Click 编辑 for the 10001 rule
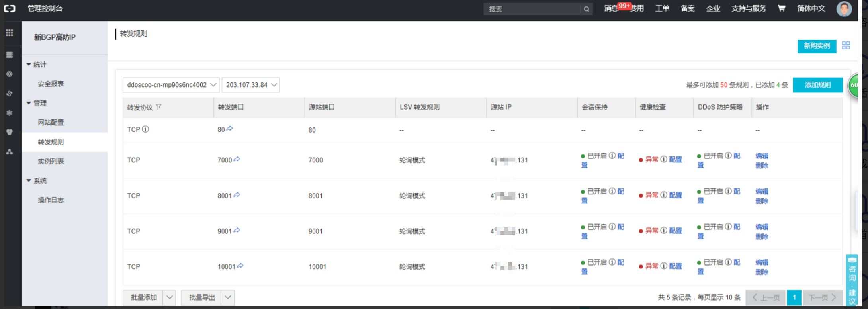 (x=762, y=262)
